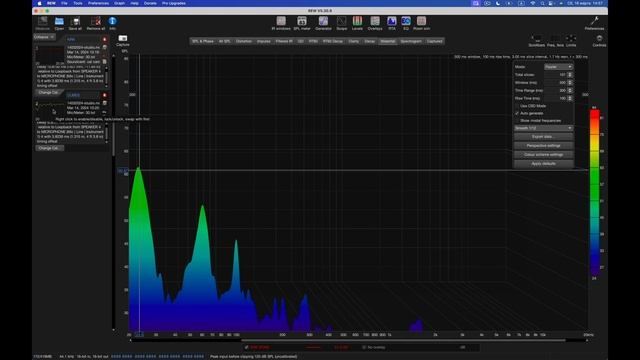Image resolution: width=640 pixels, height=360 pixels.
Task: Open the SPL meter tool
Action: click(x=302, y=23)
